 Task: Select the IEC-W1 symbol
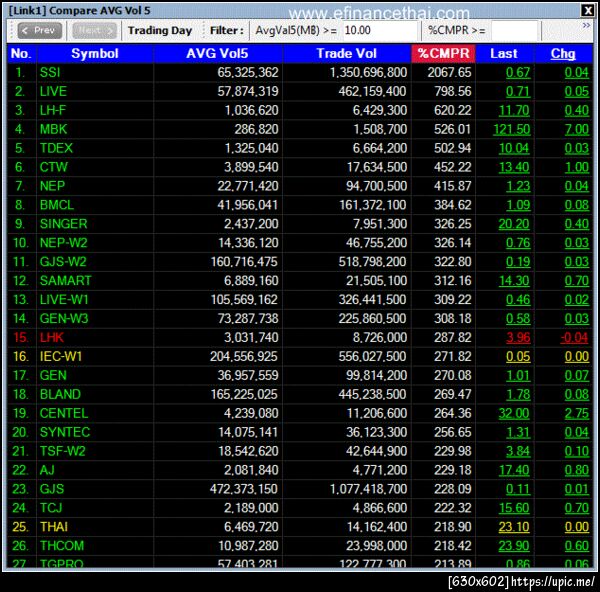61,357
